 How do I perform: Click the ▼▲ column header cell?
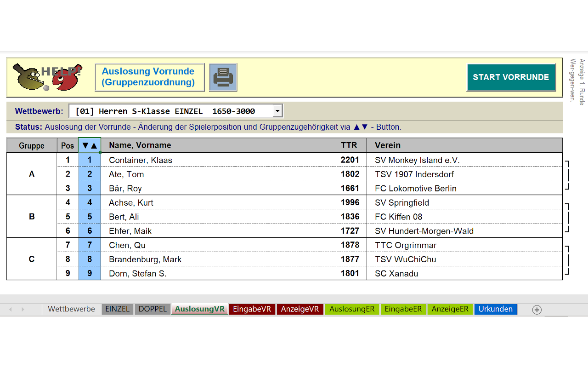pyautogui.click(x=90, y=145)
